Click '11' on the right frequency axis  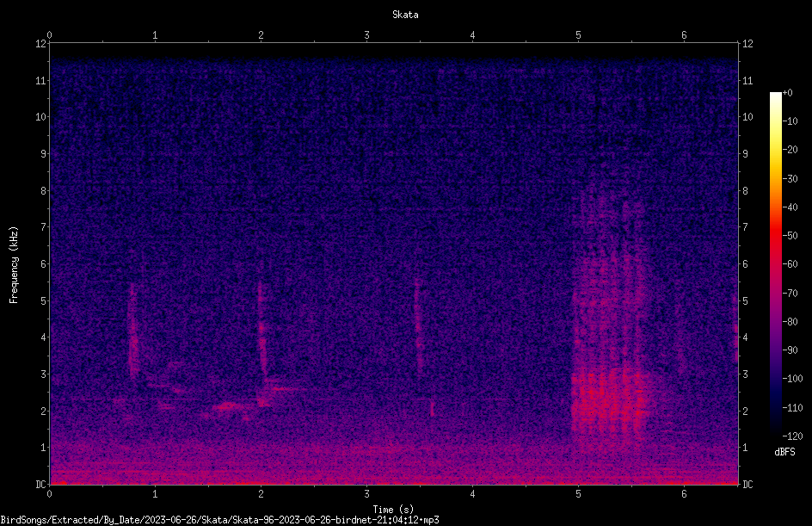coord(747,80)
